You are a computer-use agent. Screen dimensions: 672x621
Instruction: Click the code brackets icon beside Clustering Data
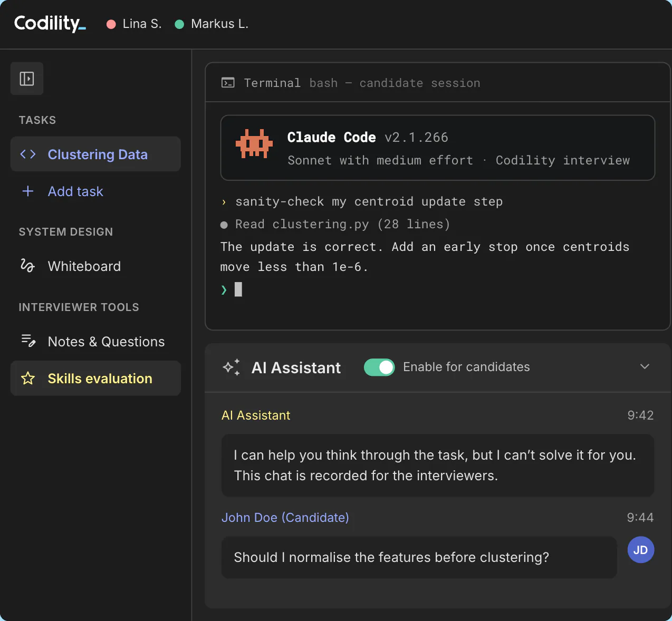tap(28, 154)
